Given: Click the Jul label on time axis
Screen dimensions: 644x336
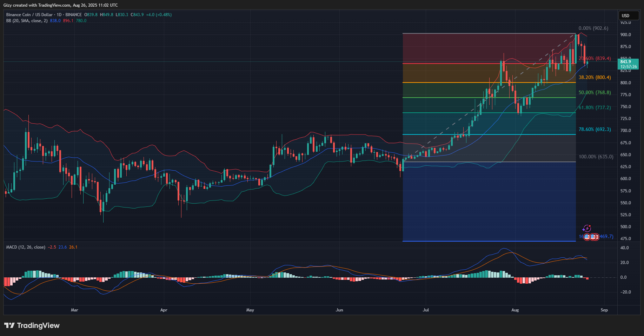Looking at the screenshot, I should [x=426, y=310].
